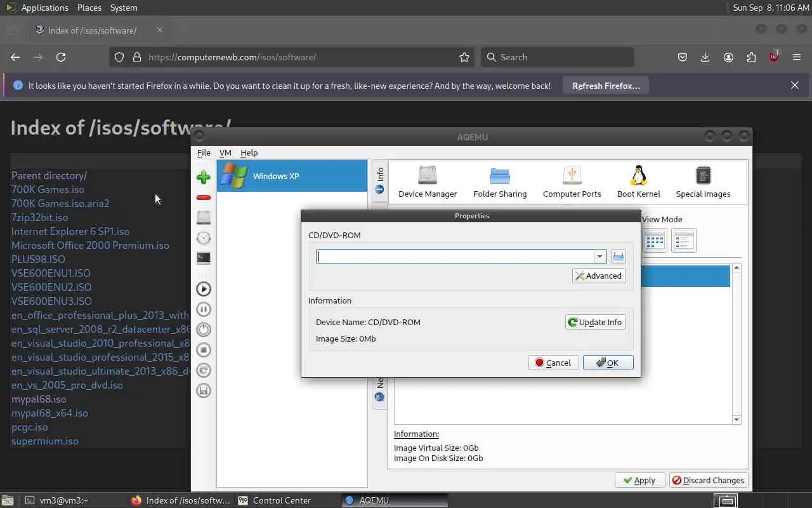812x508 pixels.
Task: Click Refresh Firefox button
Action: click(x=606, y=86)
